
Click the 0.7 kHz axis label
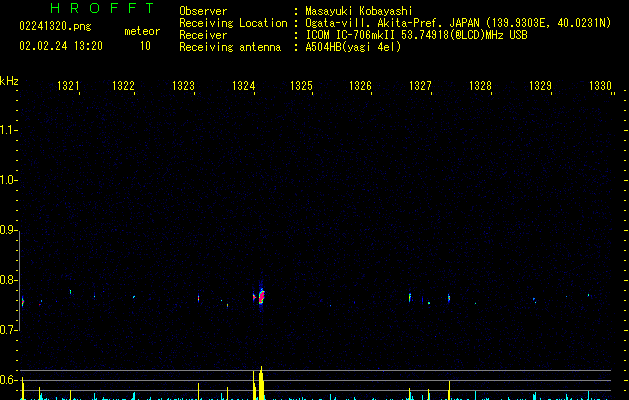[8, 330]
